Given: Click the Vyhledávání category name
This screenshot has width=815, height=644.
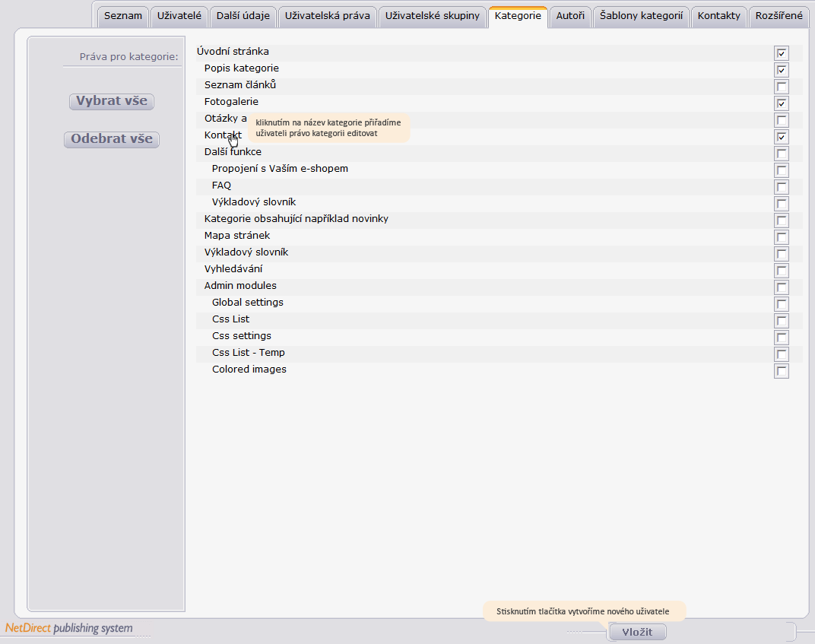Looking at the screenshot, I should (x=233, y=268).
